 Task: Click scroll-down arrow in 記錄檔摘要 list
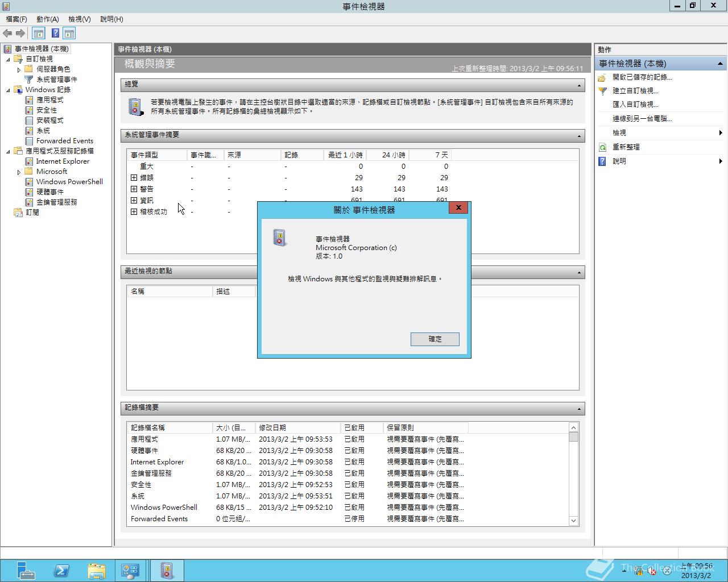(x=573, y=521)
